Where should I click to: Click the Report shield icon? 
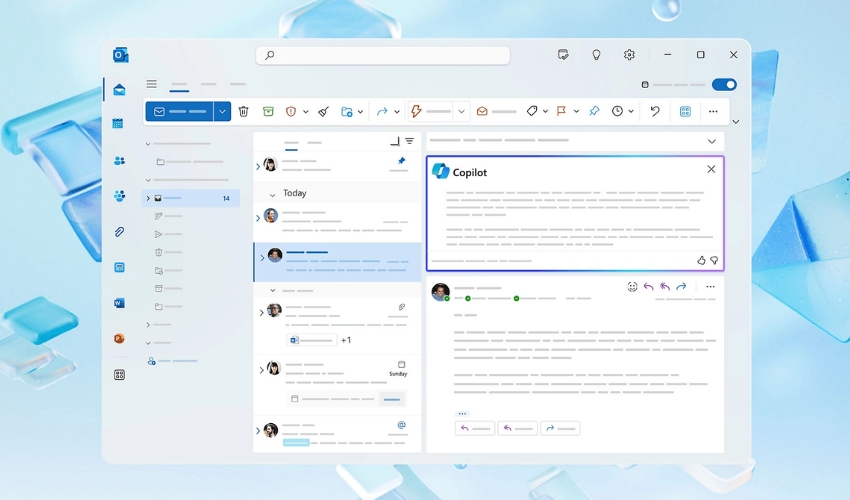pyautogui.click(x=291, y=111)
